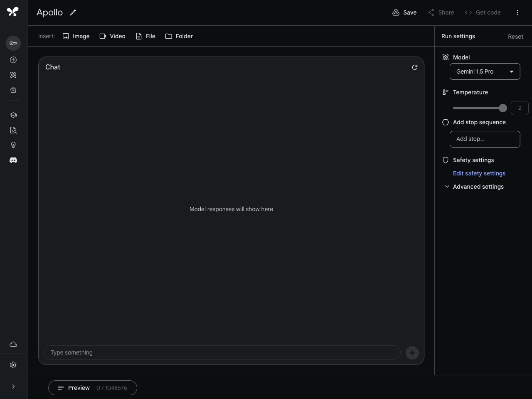Open the three-dot more options menu
Image resolution: width=532 pixels, height=399 pixels.
pyautogui.click(x=517, y=12)
